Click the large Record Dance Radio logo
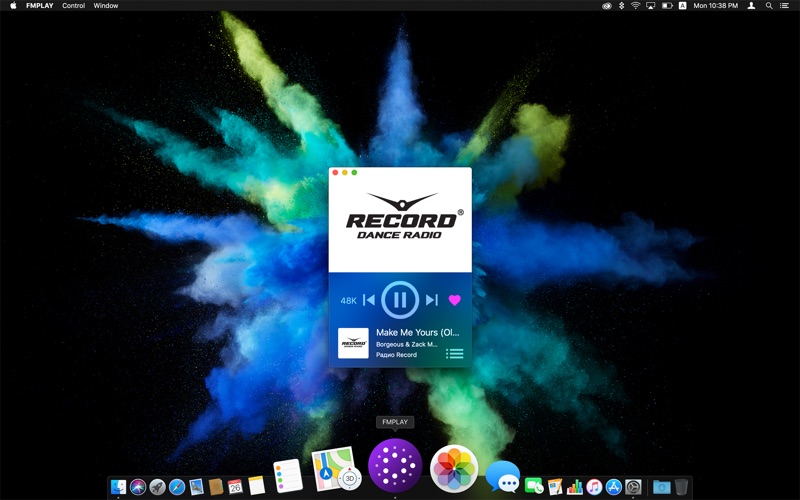Viewport: 800px width, 500px height. [404, 216]
